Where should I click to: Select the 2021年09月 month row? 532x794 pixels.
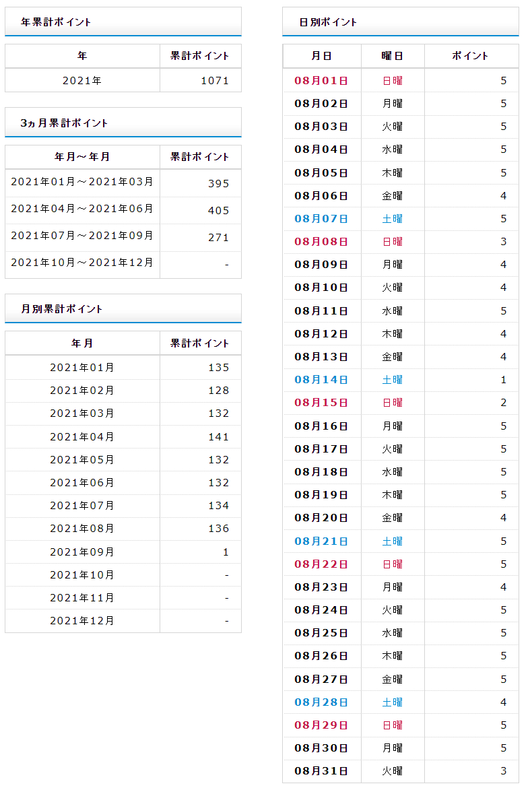coord(123,552)
